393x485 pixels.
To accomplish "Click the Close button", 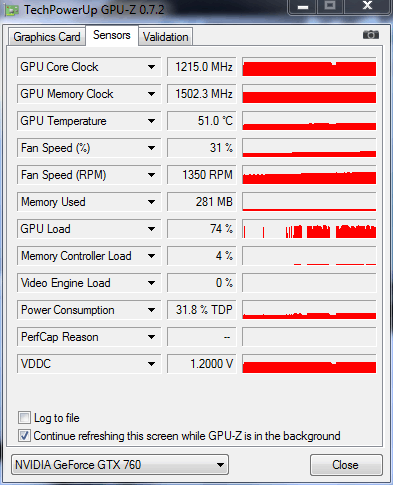I will (x=346, y=465).
